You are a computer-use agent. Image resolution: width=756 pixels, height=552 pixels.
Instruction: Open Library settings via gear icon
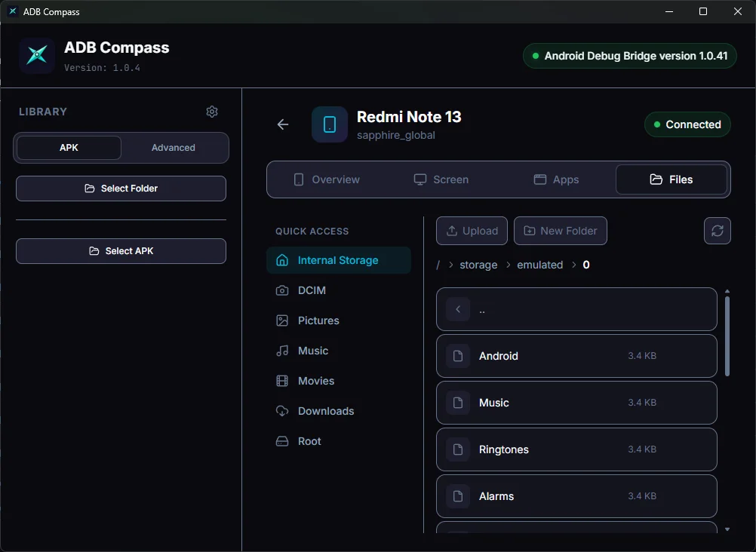coord(212,111)
